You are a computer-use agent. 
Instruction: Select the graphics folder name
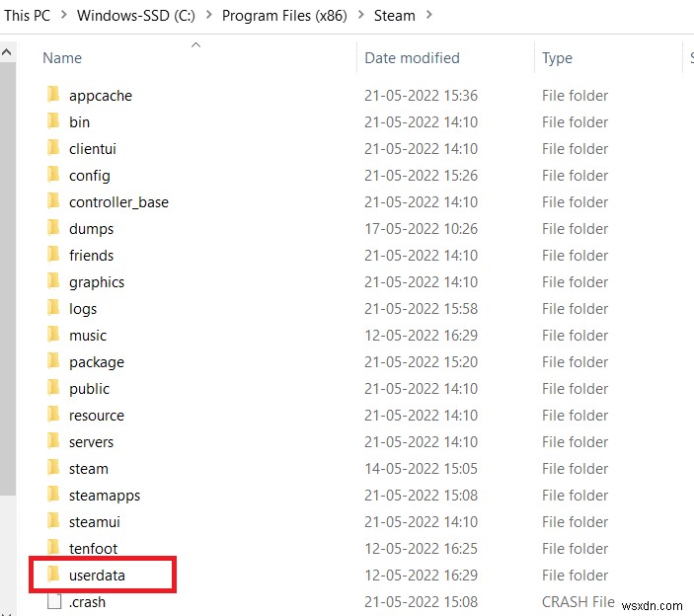pyautogui.click(x=97, y=282)
